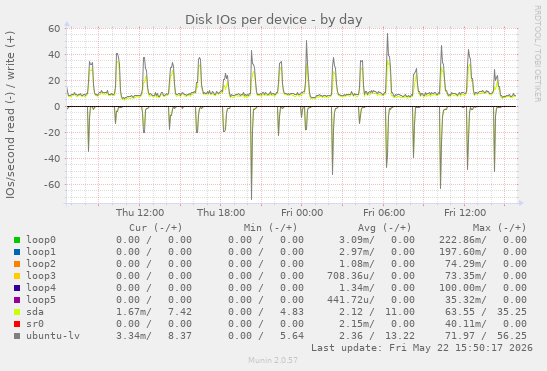Screen dimensions: 547x371
Task: Click the 'Last update' timestamp text
Action: 422,348
